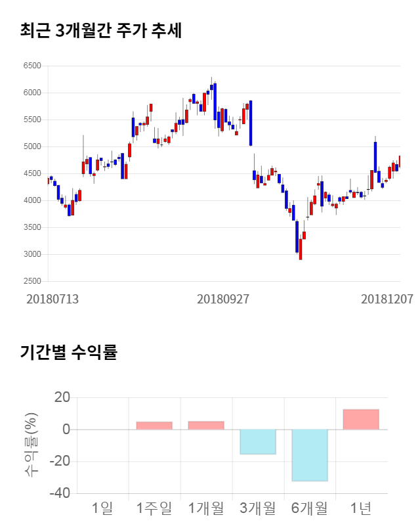Select the 20181207 end date label
This screenshot has height=532, width=420.
point(387,298)
